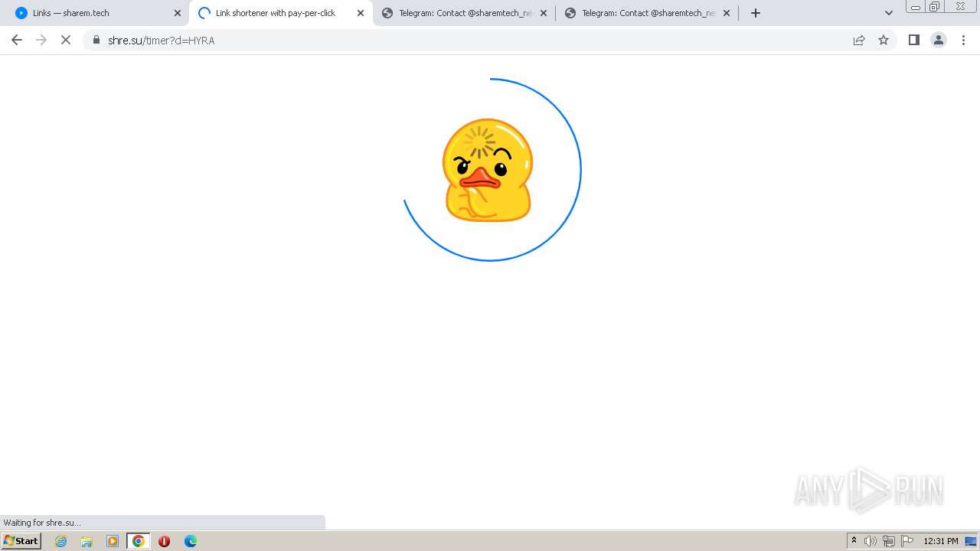Share this page using the share icon
The width and height of the screenshot is (980, 551).
coord(859,40)
